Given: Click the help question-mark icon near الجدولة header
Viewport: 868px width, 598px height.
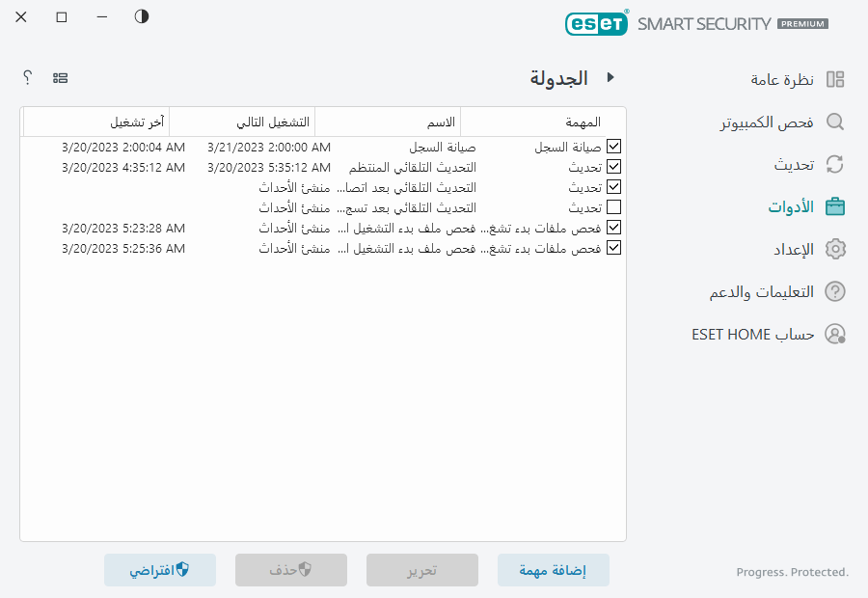Looking at the screenshot, I should (27, 77).
